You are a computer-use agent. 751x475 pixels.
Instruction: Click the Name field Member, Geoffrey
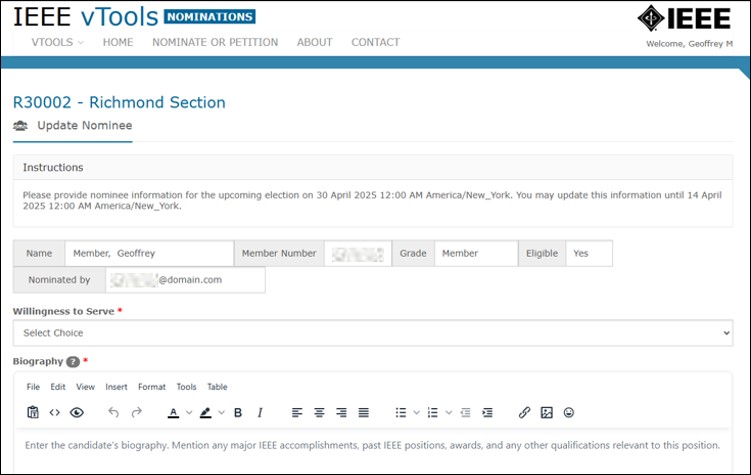[x=149, y=253]
